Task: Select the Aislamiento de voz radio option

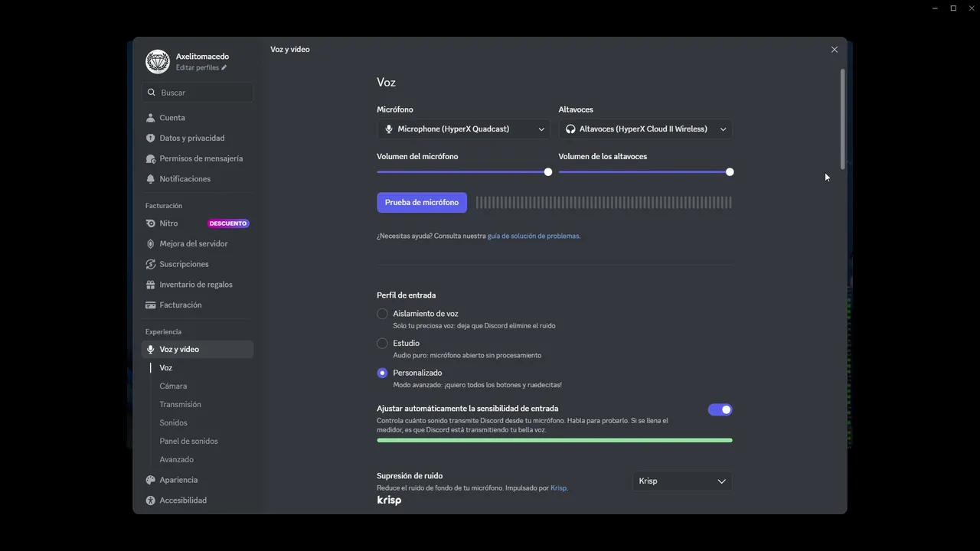Action: [382, 314]
